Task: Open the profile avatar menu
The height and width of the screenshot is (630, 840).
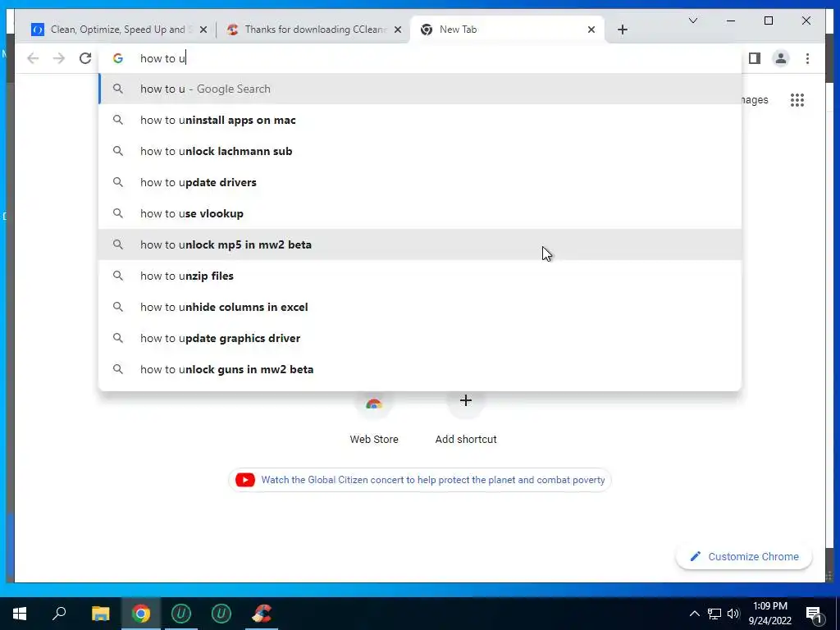Action: click(781, 58)
